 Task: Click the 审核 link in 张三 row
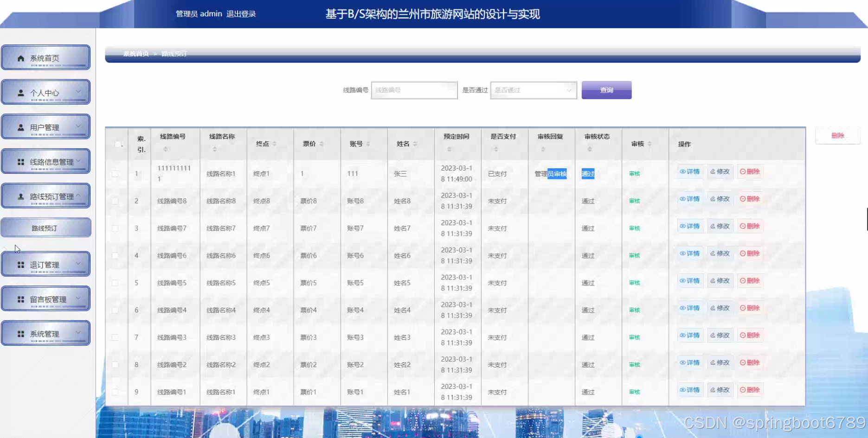coord(635,174)
